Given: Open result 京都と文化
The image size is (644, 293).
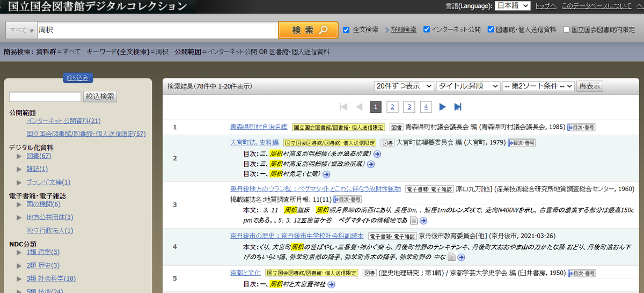Looking at the screenshot, I should pyautogui.click(x=246, y=273).
